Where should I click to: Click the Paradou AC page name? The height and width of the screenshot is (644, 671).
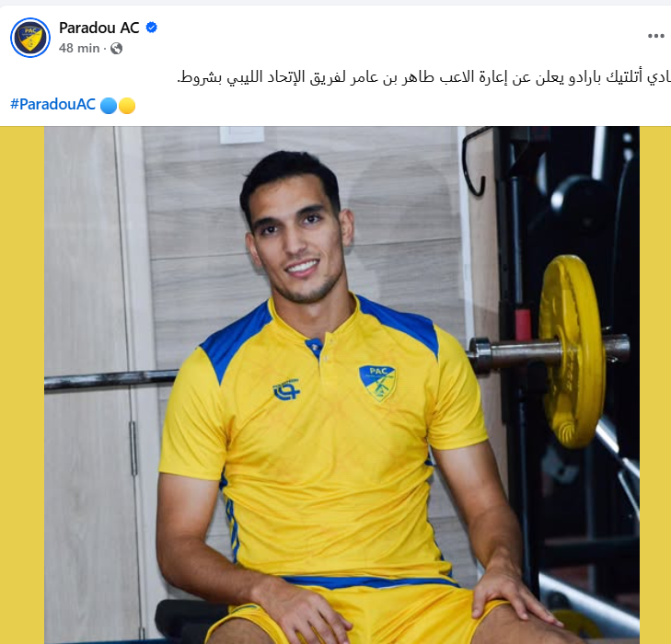tap(98, 28)
